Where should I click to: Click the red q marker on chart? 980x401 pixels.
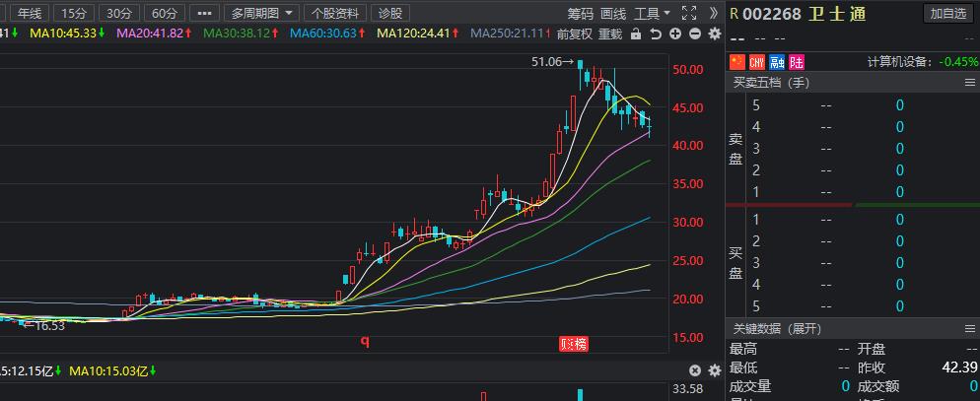(x=365, y=341)
